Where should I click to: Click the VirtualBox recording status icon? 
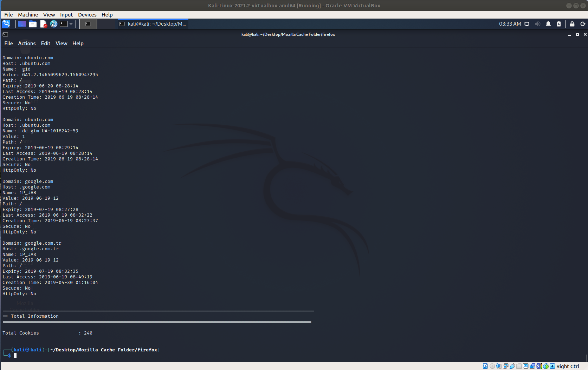click(532, 366)
